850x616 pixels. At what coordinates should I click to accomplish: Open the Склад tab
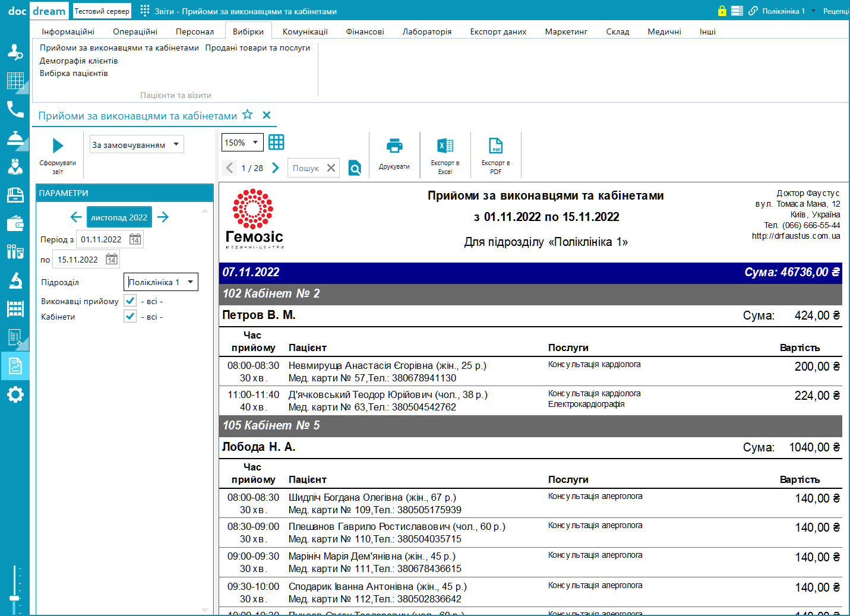pos(618,31)
